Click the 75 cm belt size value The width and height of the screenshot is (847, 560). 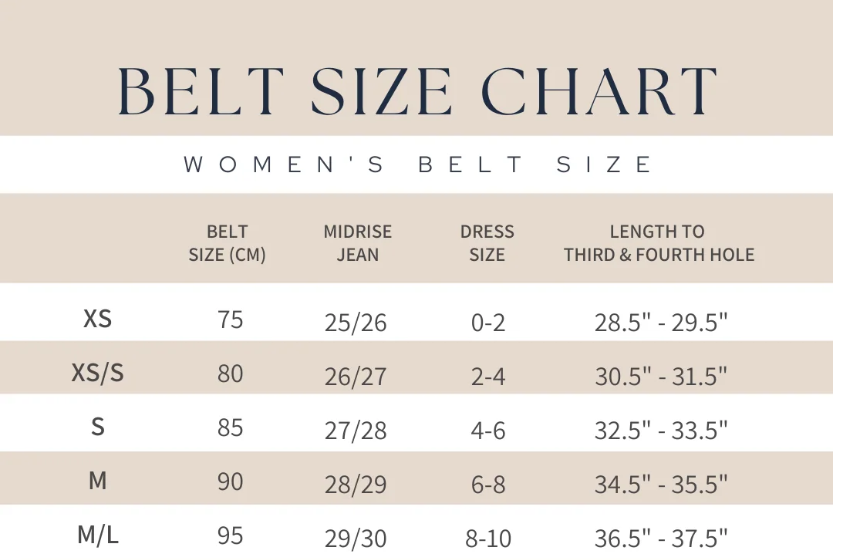tap(230, 320)
